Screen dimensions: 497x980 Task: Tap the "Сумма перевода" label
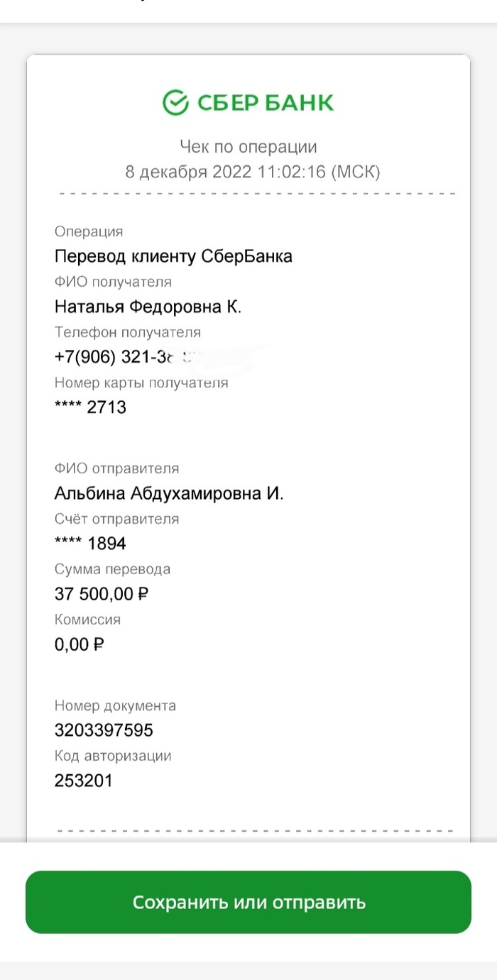[112, 569]
